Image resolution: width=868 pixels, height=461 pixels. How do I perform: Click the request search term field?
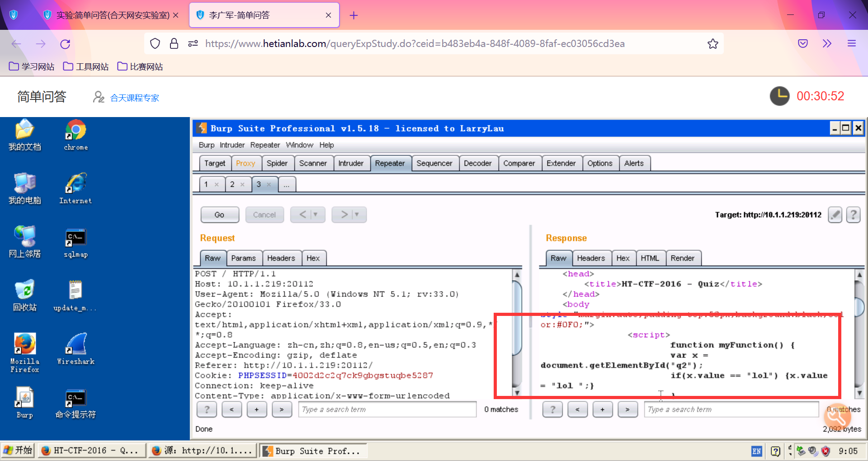[x=387, y=409]
